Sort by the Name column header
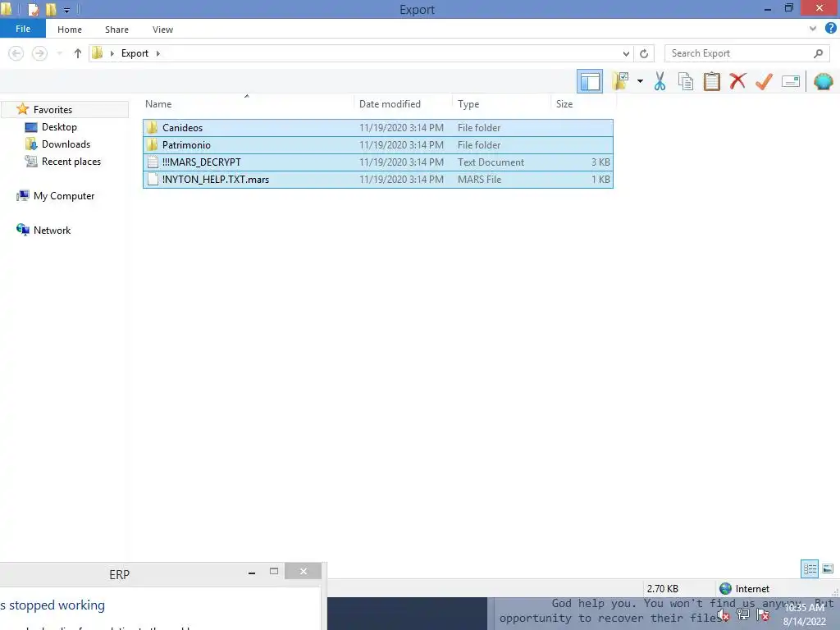 coord(248,104)
